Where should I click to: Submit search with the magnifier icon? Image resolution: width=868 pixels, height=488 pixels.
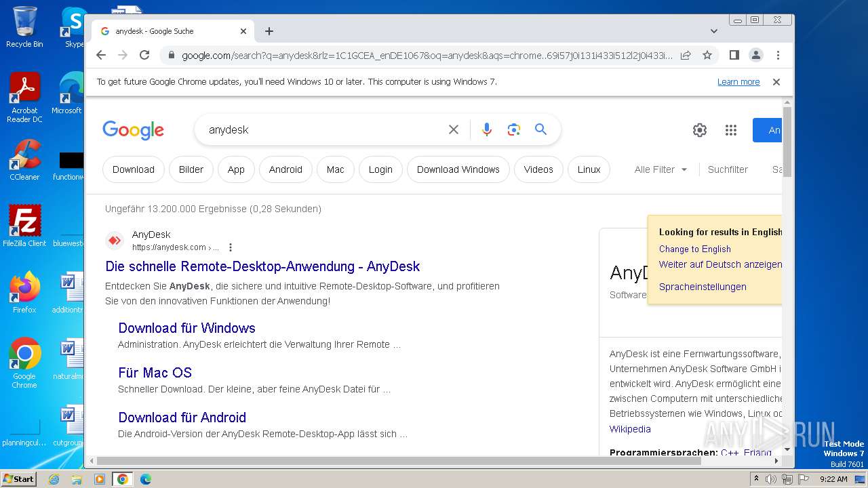pyautogui.click(x=540, y=129)
